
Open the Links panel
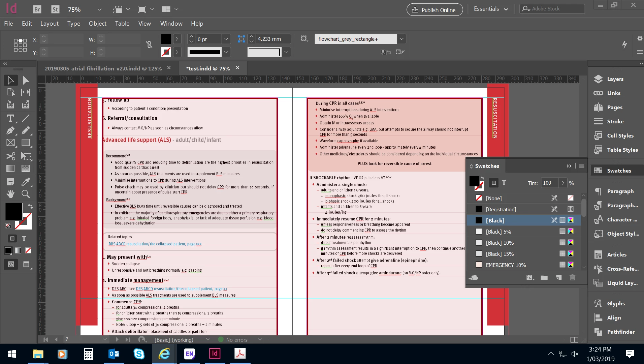coord(614,93)
